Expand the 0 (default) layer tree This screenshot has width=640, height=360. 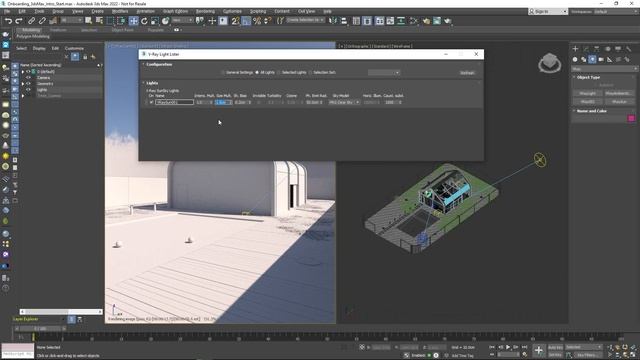tap(23, 71)
